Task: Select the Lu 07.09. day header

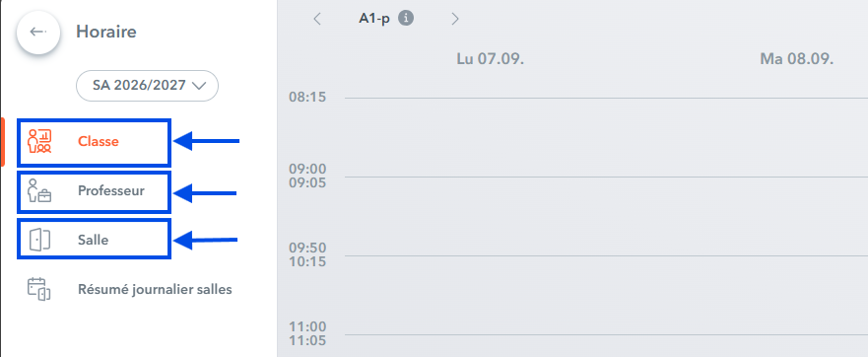Action: (490, 59)
